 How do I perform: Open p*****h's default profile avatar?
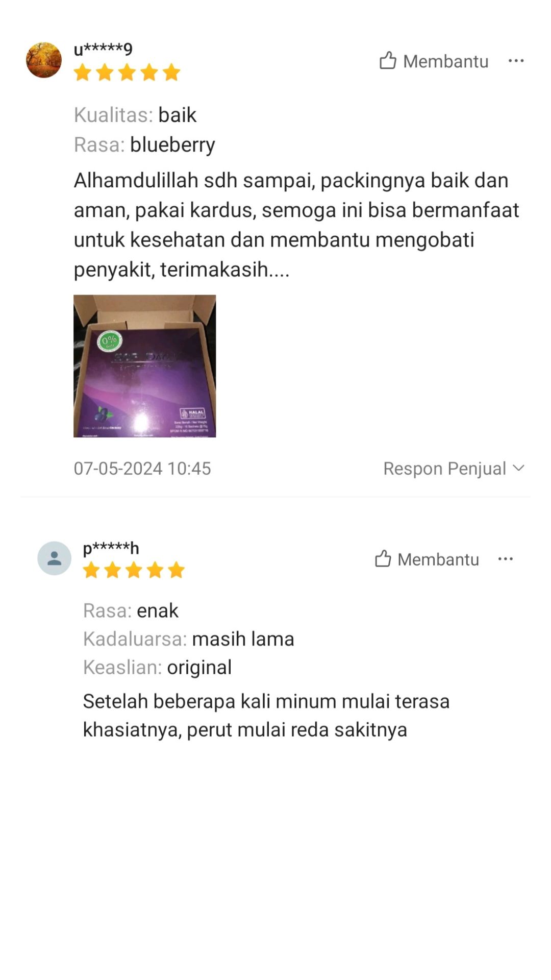click(54, 558)
